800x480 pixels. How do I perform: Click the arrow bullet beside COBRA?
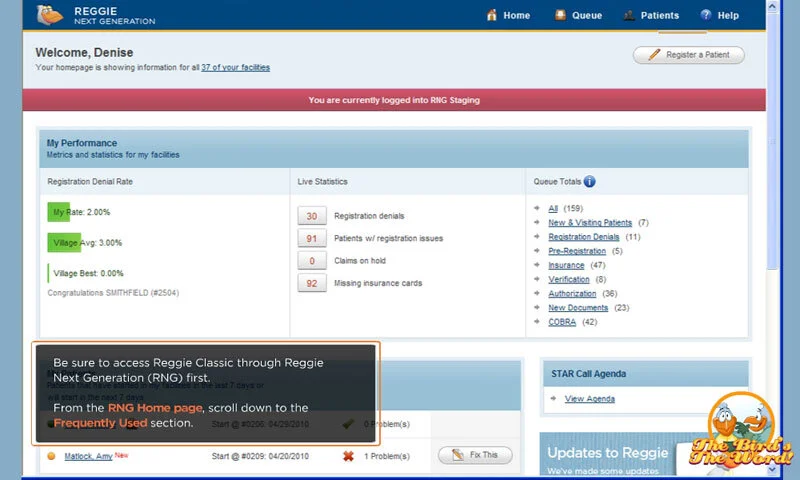click(x=537, y=321)
